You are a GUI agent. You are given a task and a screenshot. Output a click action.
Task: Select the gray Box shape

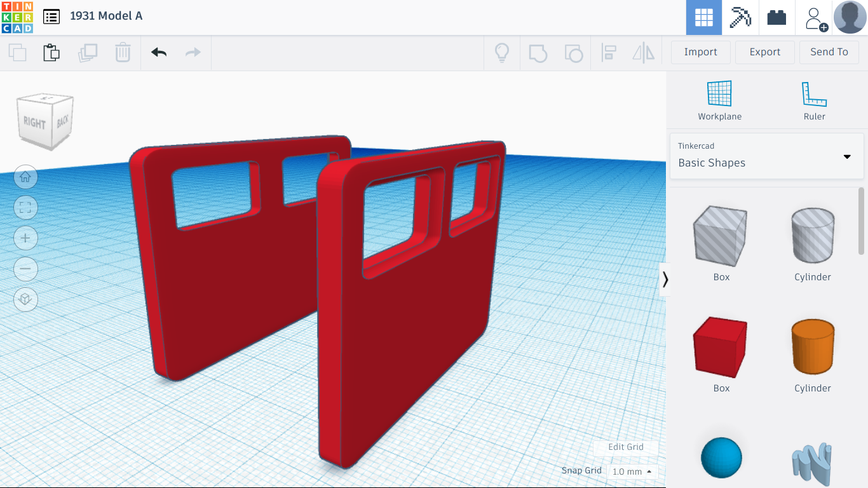[x=721, y=236]
